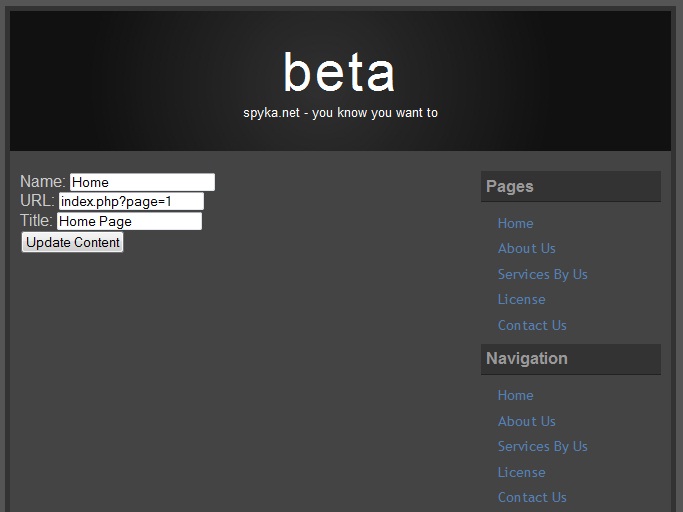Click the URL: label
The image size is (683, 512).
[37, 201]
